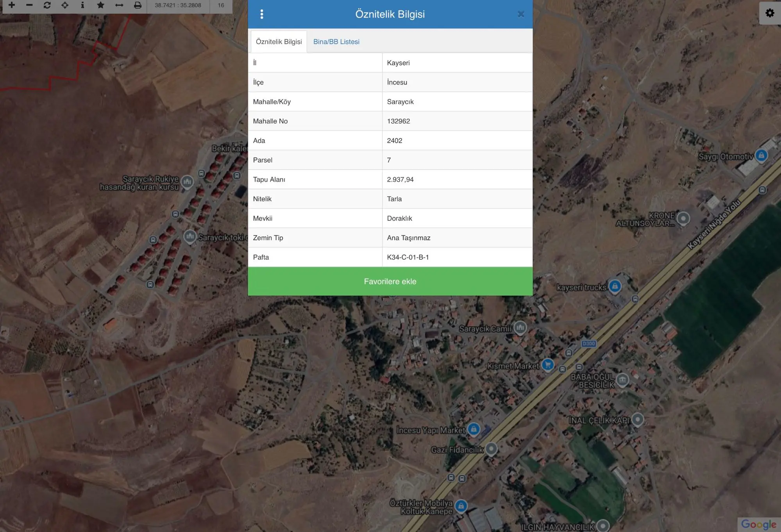Select the Nitelik value Tarla
Viewport: 781px width, 532px height.
(x=394, y=199)
